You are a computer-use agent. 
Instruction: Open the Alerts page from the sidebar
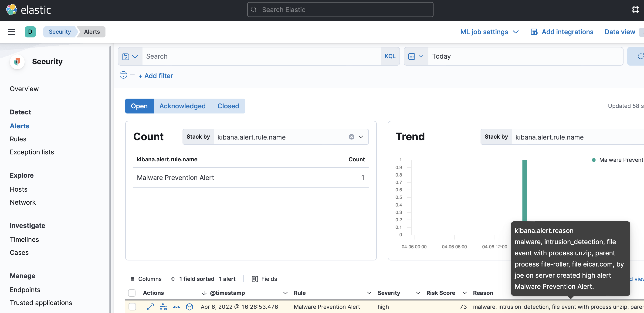coord(19,126)
